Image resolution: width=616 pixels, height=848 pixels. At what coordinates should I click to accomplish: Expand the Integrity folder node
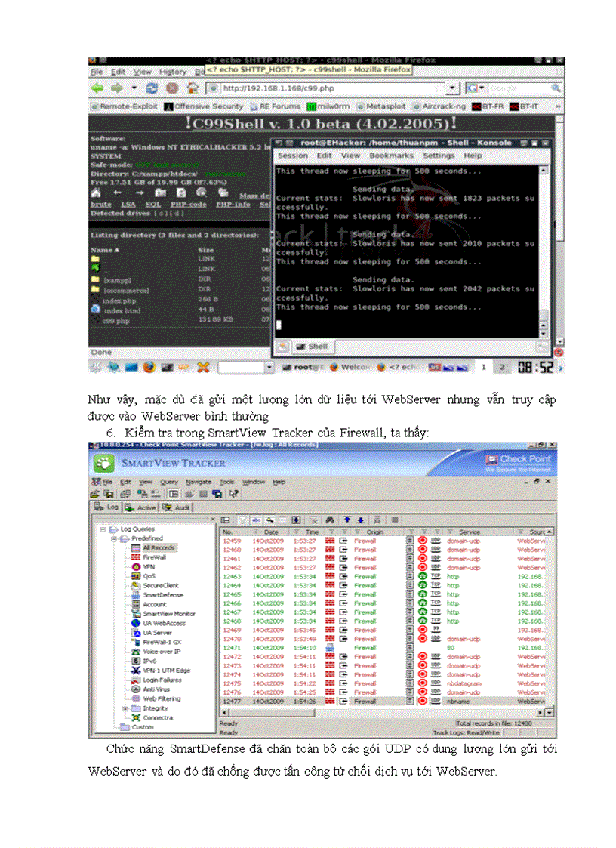125,708
